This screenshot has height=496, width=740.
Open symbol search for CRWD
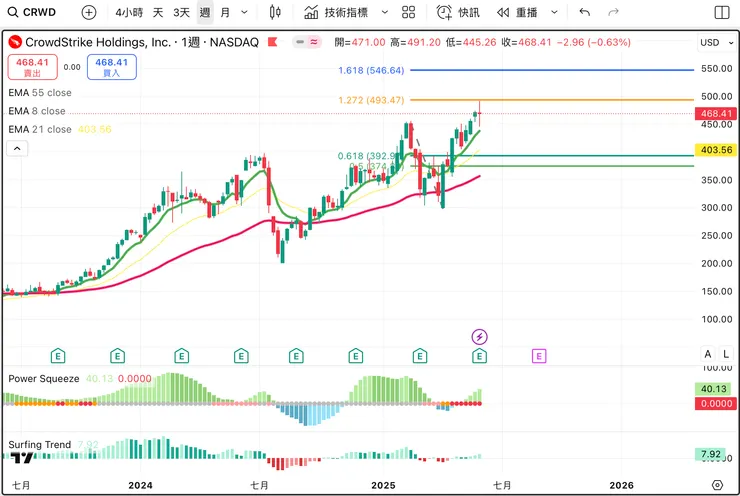pos(32,12)
